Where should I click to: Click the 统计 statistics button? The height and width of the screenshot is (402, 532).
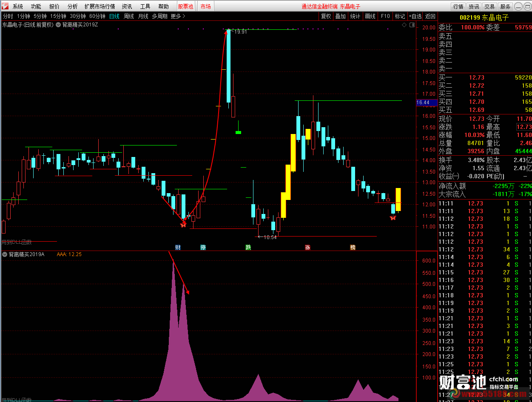356,16
